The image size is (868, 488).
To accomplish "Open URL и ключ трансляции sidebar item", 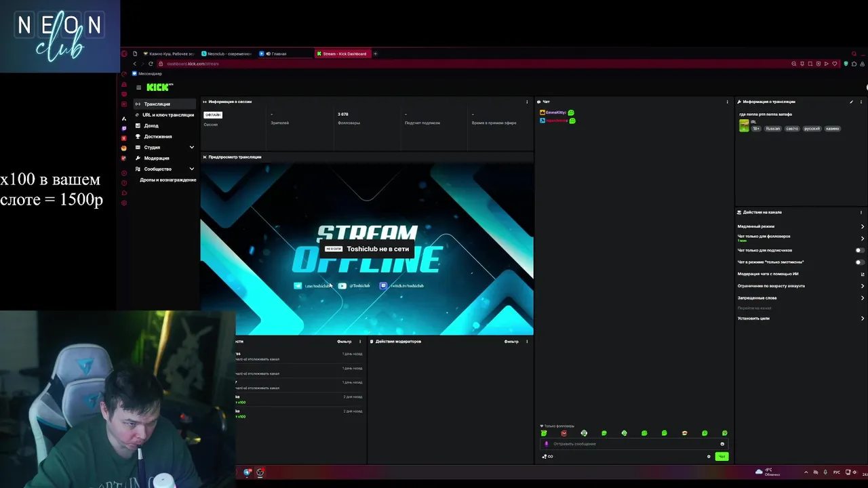I will coord(165,115).
